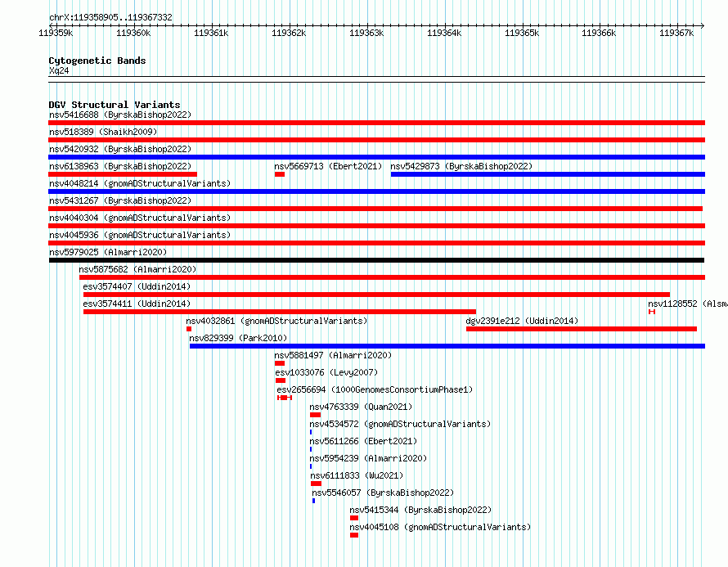Click the blue bar under nsv829399

[x=447, y=346]
